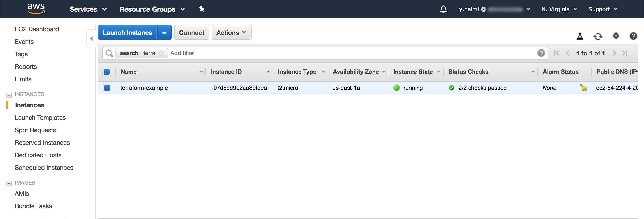Go to previous page of results
The image size is (644, 219).
click(x=567, y=53)
